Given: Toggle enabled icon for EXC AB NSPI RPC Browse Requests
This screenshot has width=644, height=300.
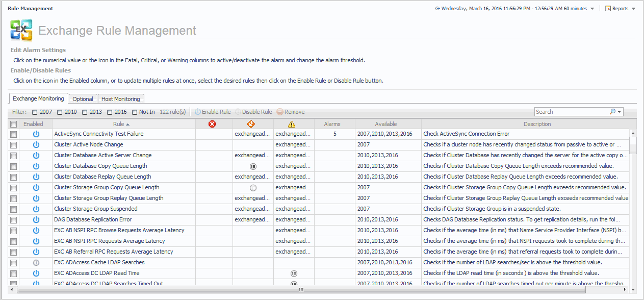Looking at the screenshot, I should pos(36,230).
